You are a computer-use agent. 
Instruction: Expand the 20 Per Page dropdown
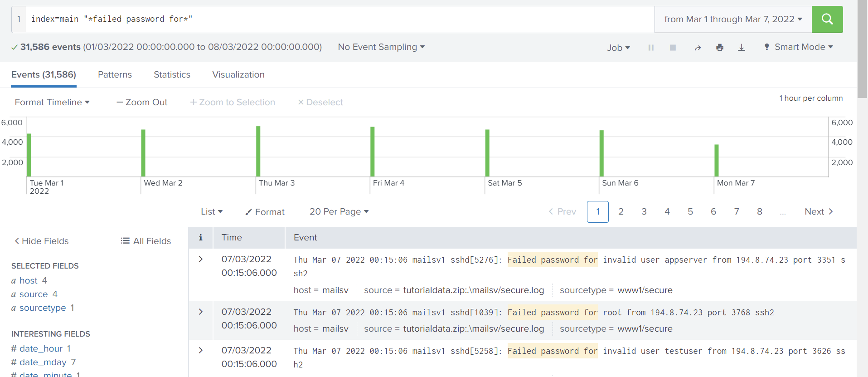coord(339,212)
